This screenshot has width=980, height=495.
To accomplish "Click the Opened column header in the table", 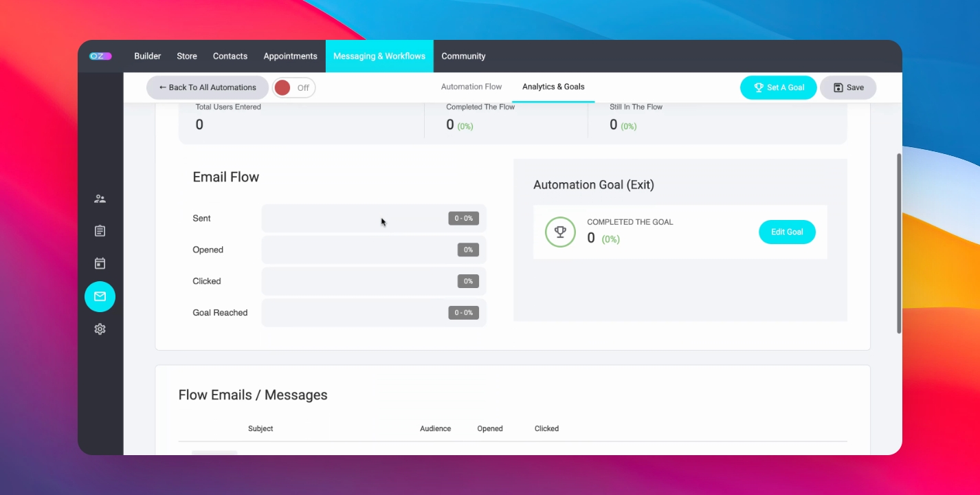I will click(x=490, y=429).
